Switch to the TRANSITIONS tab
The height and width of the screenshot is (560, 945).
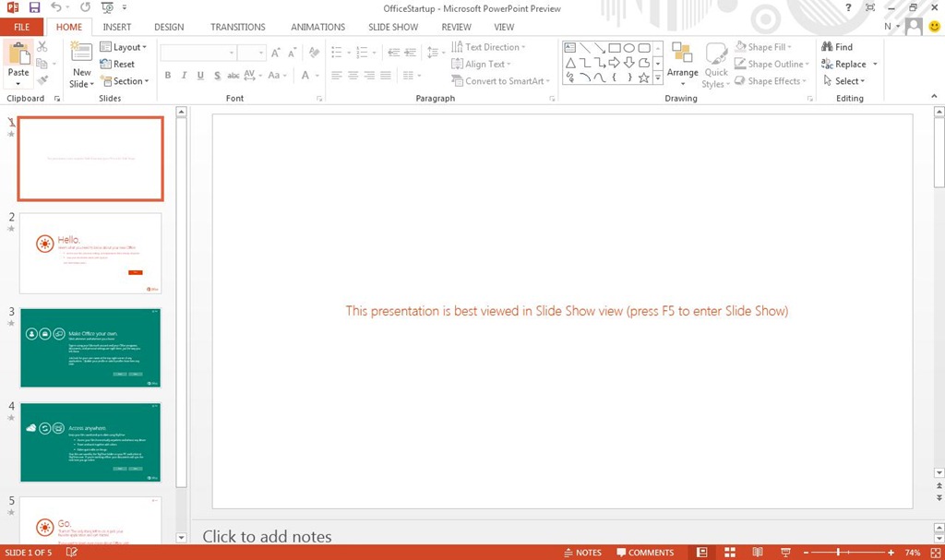(237, 27)
